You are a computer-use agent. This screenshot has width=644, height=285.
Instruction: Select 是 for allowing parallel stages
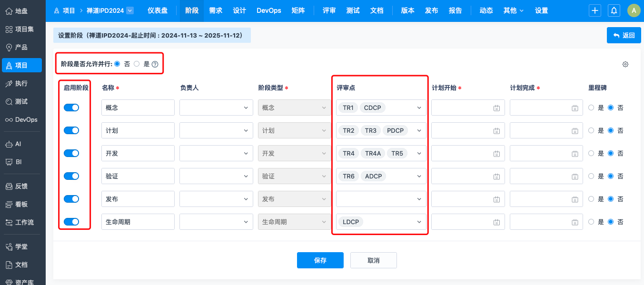point(137,64)
